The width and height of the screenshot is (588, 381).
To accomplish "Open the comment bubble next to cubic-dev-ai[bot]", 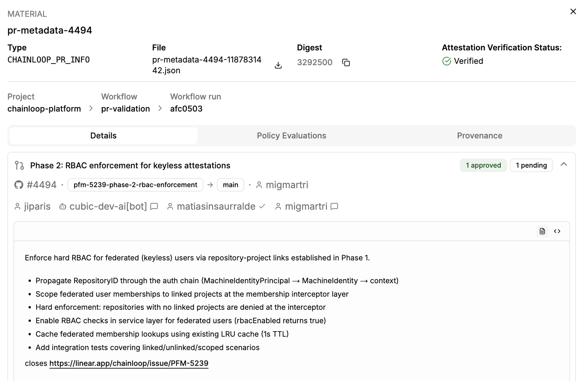I will 154,207.
